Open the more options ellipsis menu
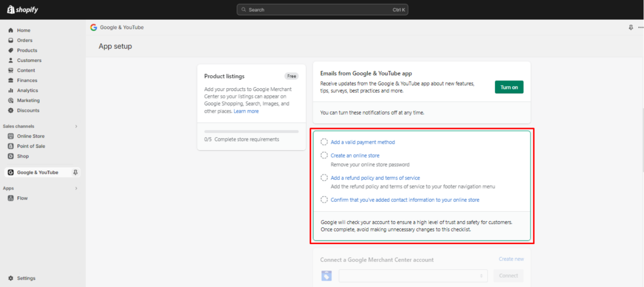This screenshot has width=644, height=287. point(641,27)
